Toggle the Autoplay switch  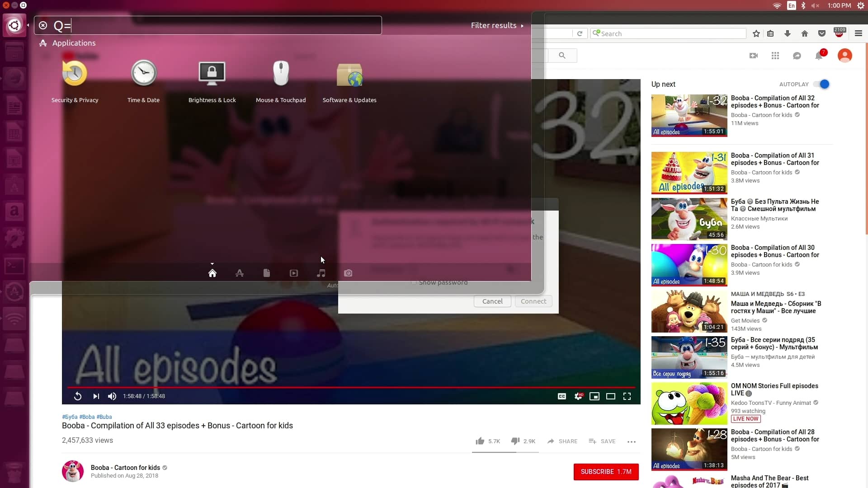pyautogui.click(x=822, y=84)
